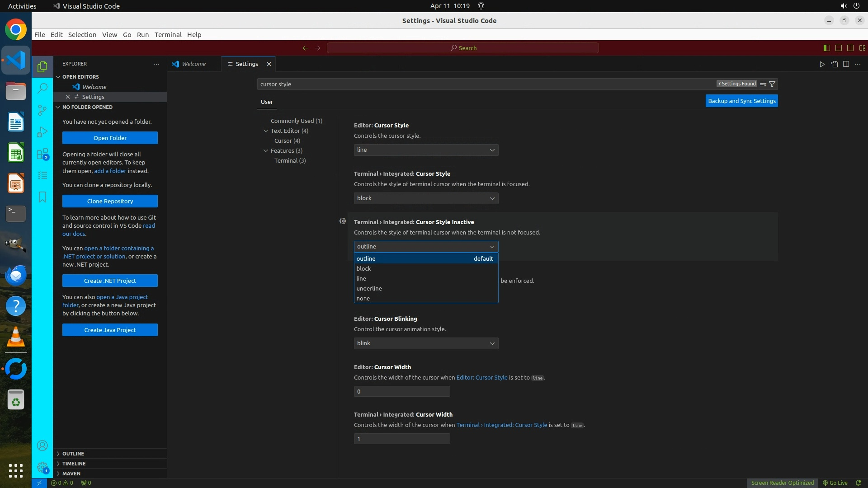Image resolution: width=868 pixels, height=488 pixels.
Task: Open Accounts icon in activity bar
Action: tap(42, 446)
